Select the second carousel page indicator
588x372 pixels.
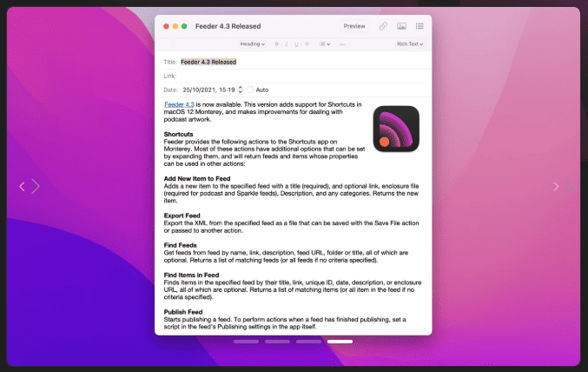pyautogui.click(x=277, y=342)
